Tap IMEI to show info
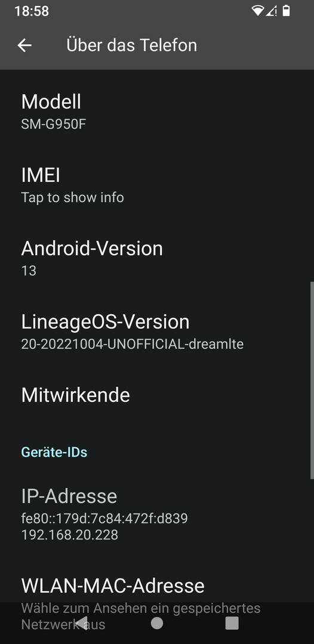The image size is (314, 644). (x=157, y=185)
